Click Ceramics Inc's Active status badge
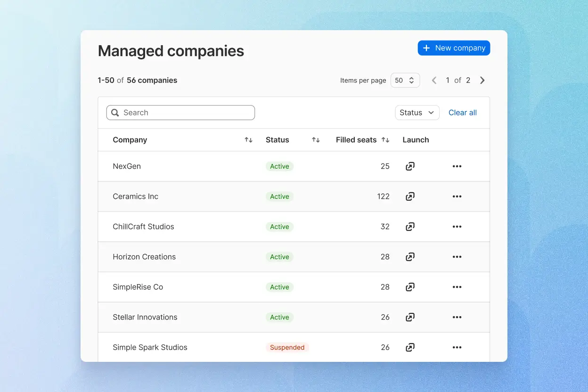The width and height of the screenshot is (588, 392). 279,196
